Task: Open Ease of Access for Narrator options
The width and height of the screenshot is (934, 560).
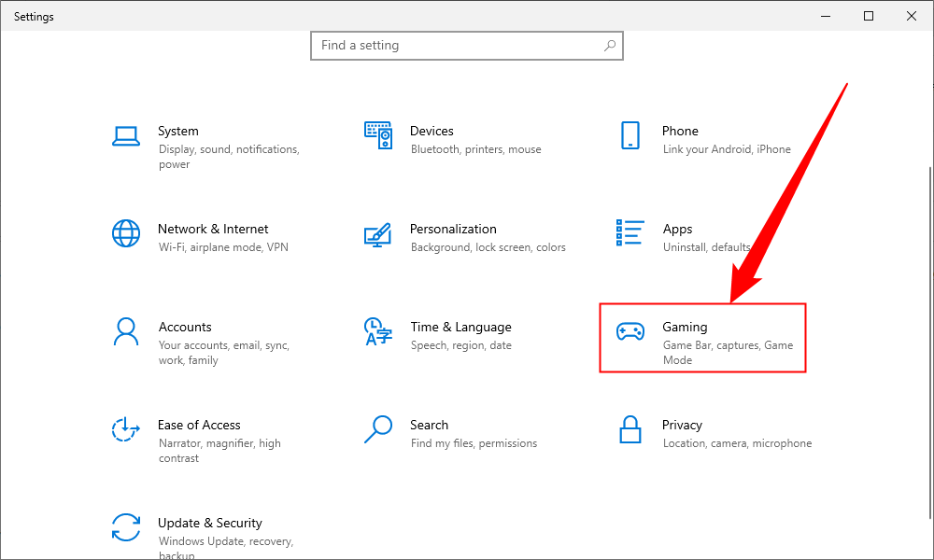Action: (x=199, y=425)
